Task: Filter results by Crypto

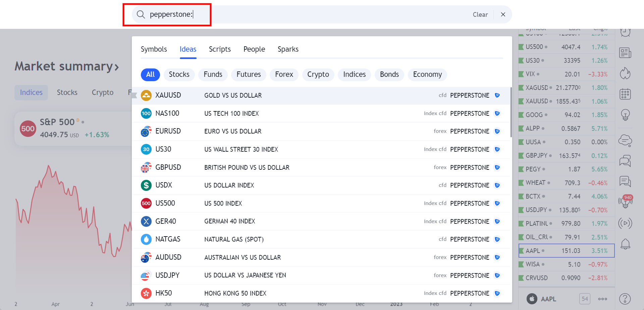Action: click(x=318, y=74)
